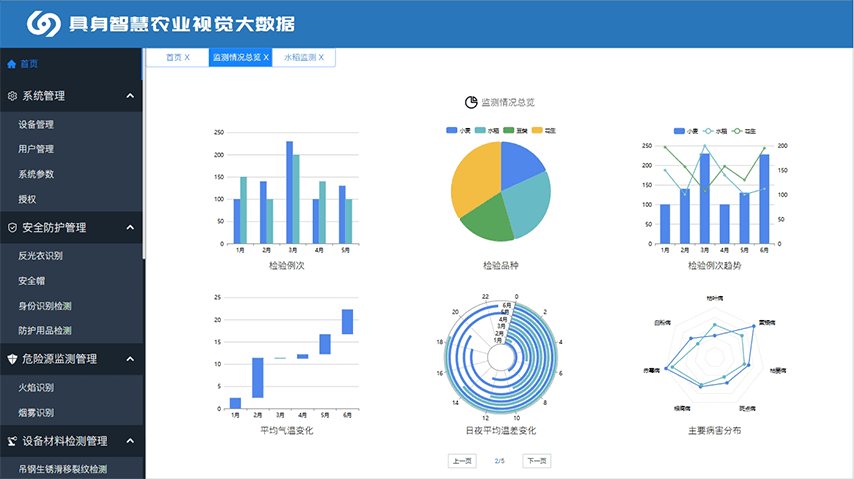The height and width of the screenshot is (479, 854).
Task: Click the gear icon next to 系统管理
Action: coord(12,96)
